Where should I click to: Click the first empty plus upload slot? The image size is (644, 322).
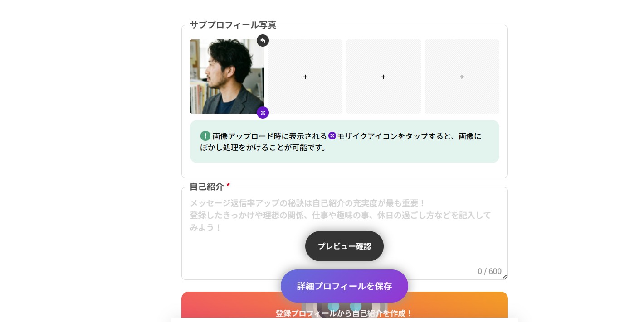tap(305, 77)
